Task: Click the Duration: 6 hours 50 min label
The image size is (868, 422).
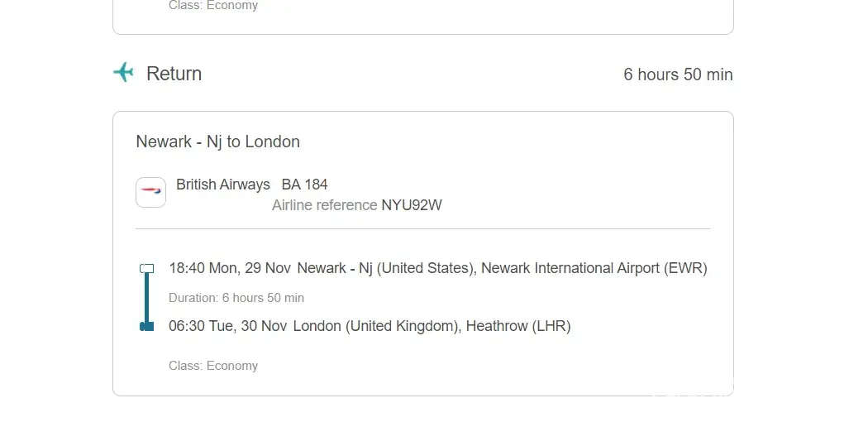Action: [236, 298]
